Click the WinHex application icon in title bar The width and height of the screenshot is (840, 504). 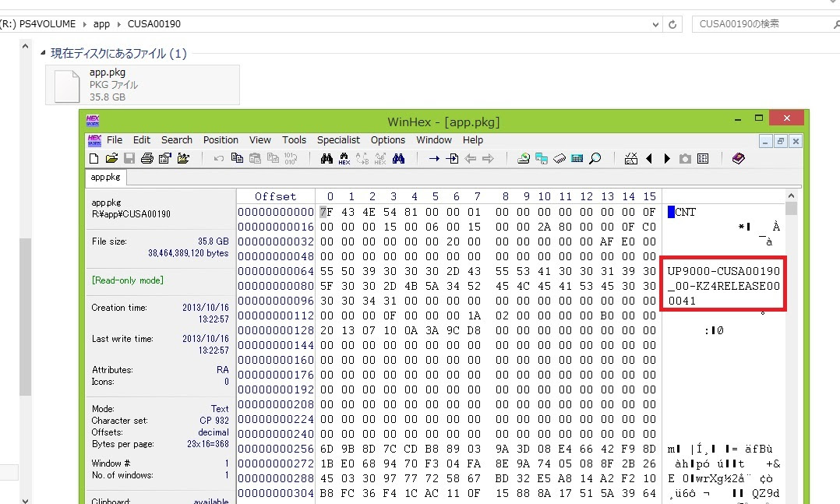(x=93, y=121)
